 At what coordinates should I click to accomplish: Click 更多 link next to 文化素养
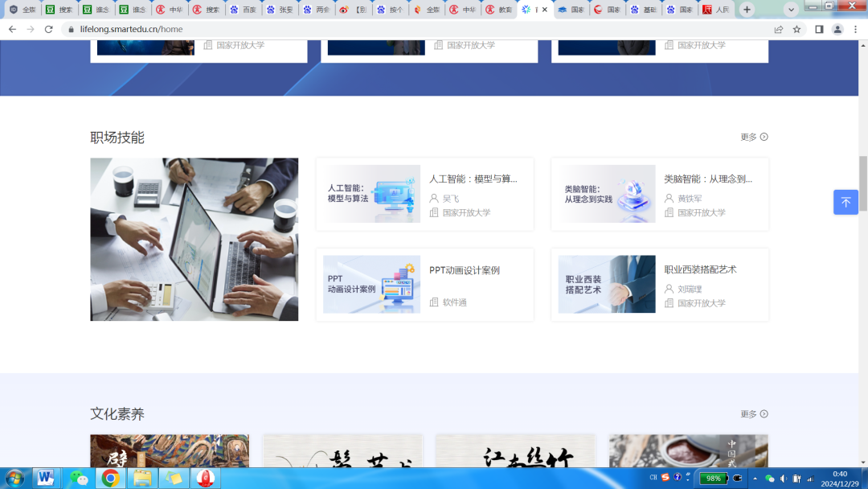pos(753,414)
